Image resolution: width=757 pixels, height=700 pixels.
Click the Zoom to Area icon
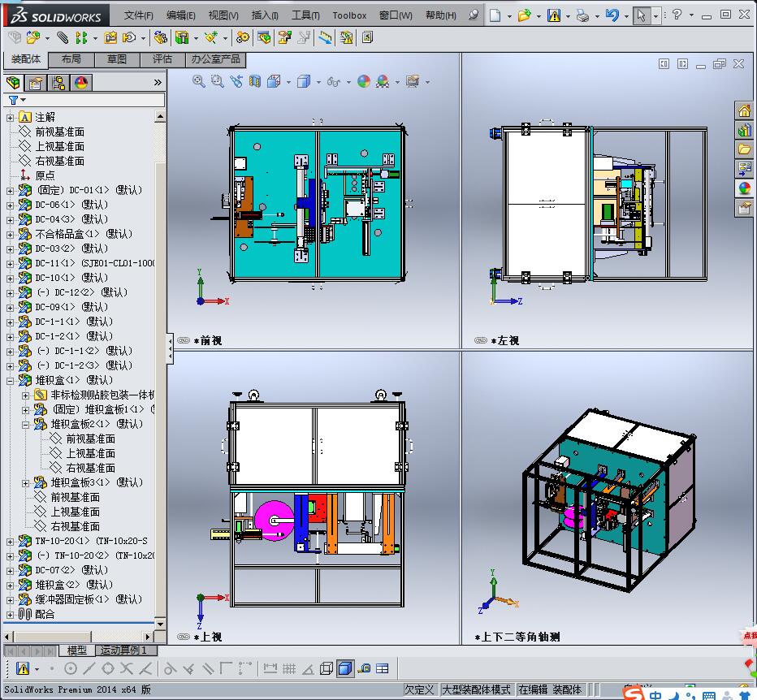coord(217,81)
